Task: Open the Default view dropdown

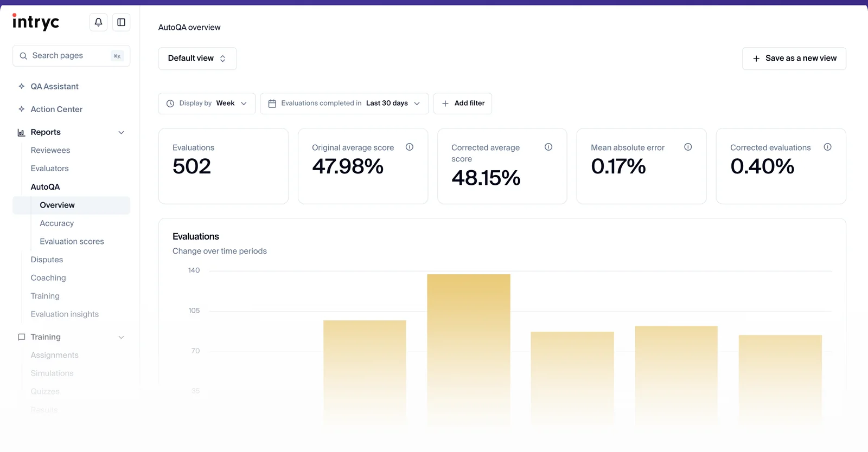Action: 197,59
